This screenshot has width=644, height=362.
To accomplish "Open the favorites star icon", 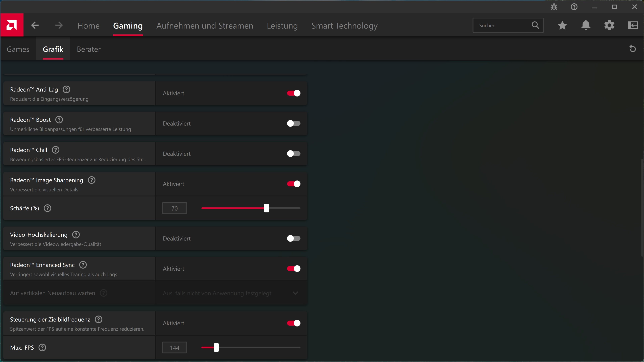I will [562, 25].
